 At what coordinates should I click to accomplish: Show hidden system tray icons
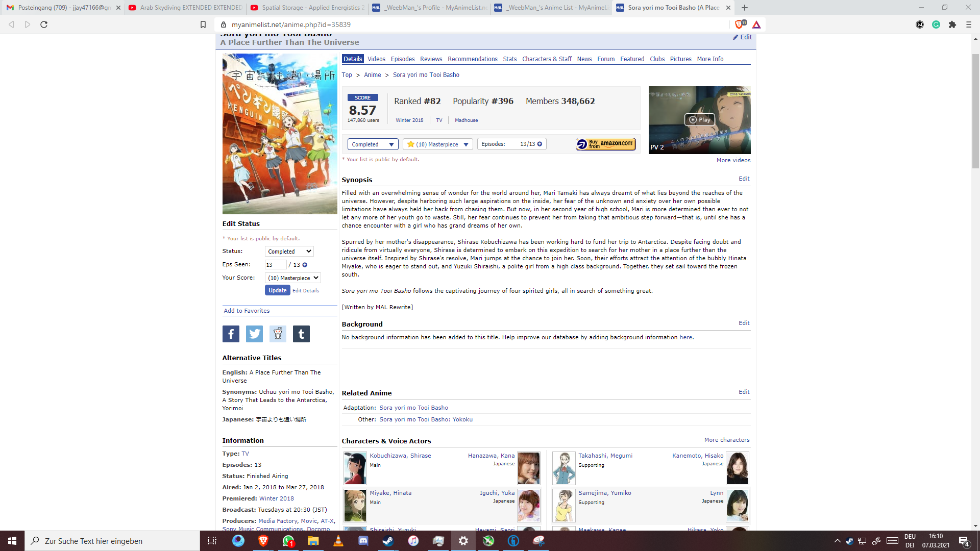point(837,541)
